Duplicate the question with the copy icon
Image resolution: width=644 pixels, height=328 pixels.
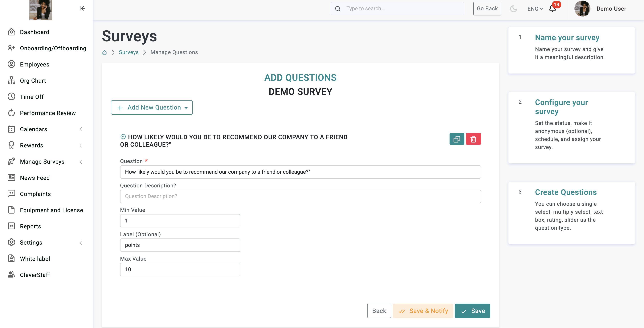pos(457,139)
